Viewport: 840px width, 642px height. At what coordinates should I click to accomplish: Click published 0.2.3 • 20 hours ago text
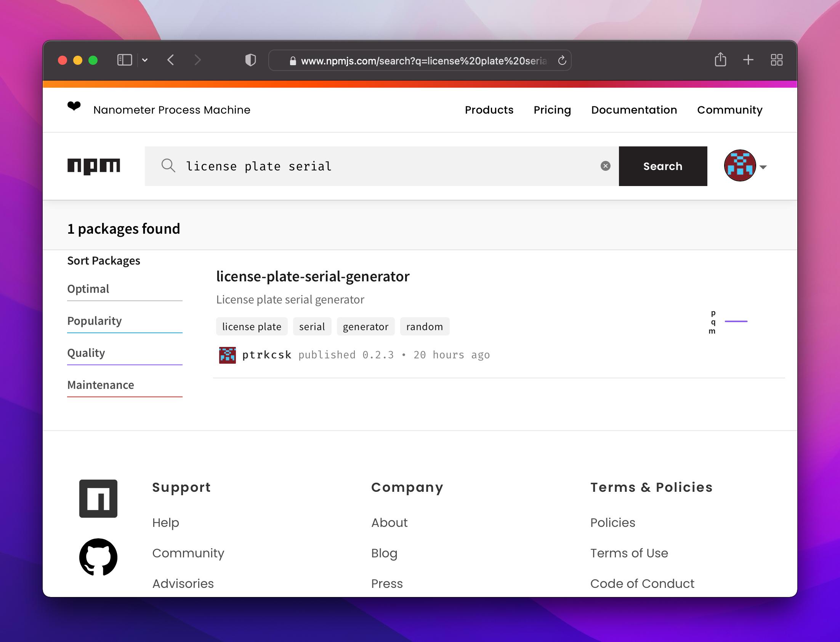click(394, 355)
